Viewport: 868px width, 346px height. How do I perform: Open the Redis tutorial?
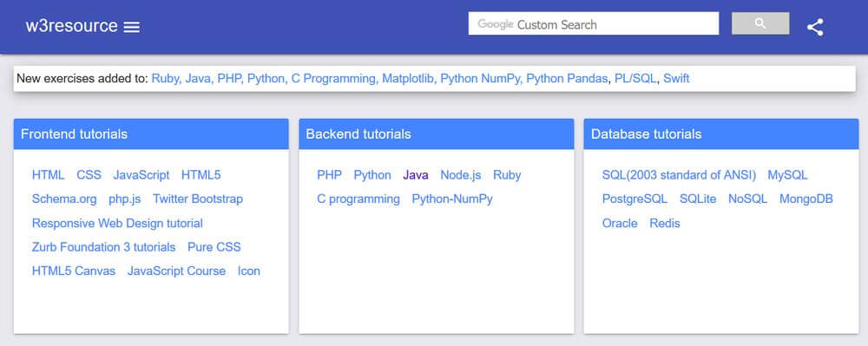[x=665, y=224]
